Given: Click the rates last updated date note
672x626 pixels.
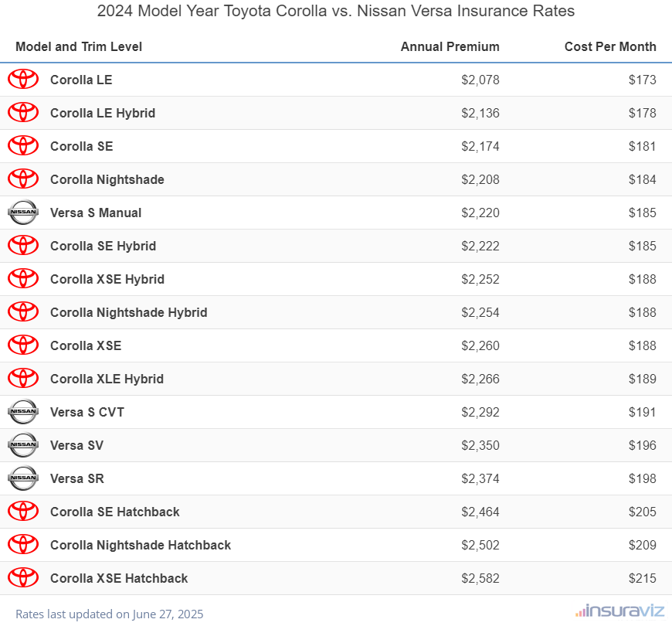Looking at the screenshot, I should pos(109,614).
